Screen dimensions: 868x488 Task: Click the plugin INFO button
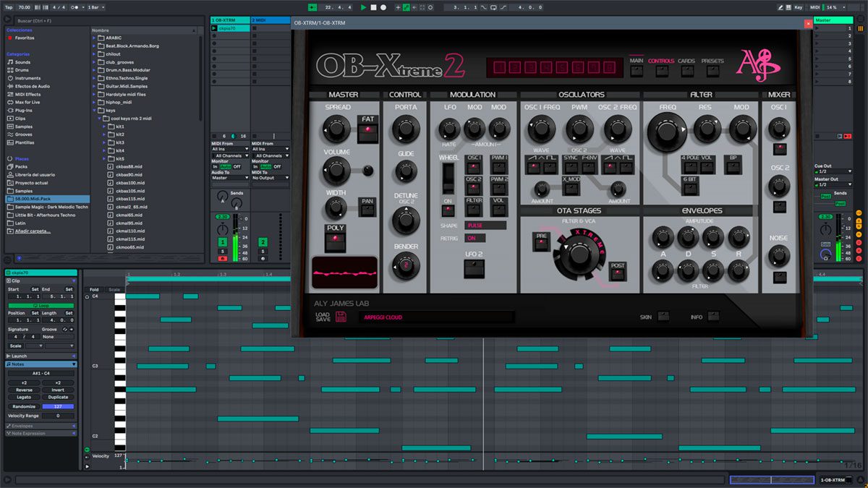713,316
